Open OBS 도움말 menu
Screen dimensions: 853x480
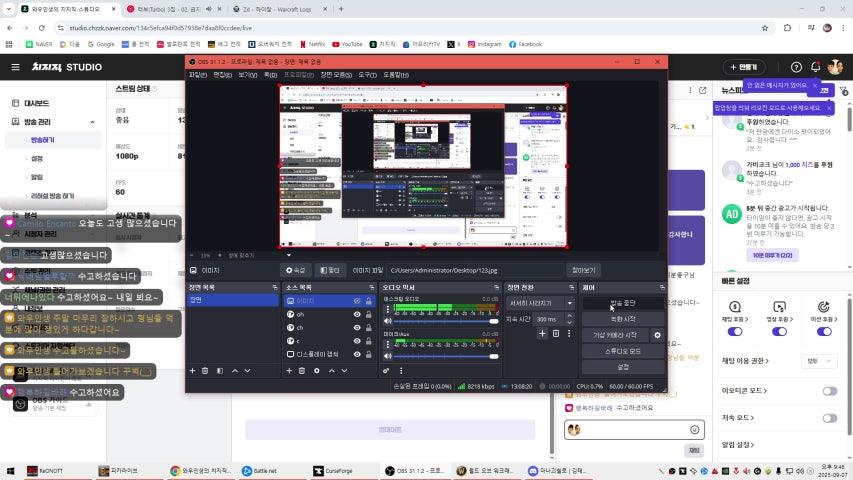click(x=396, y=75)
